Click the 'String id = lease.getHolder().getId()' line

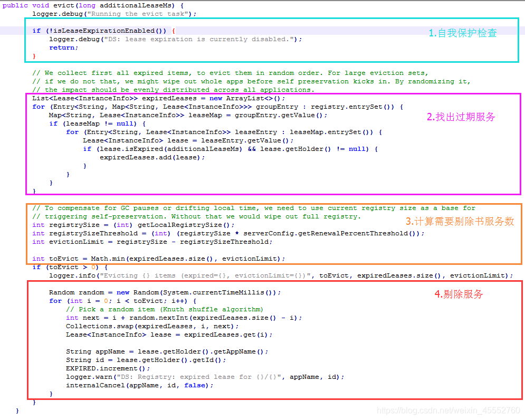click(x=146, y=360)
